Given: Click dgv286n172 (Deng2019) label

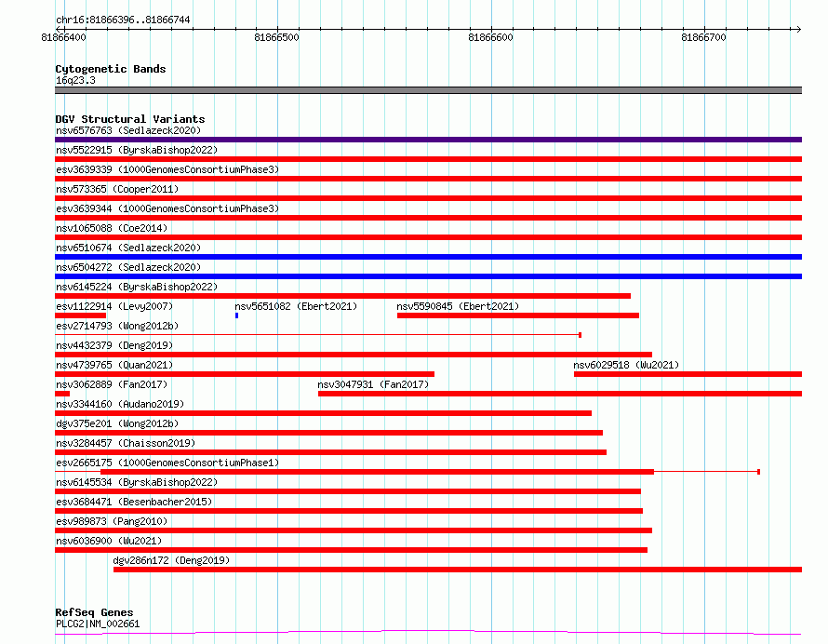Looking at the screenshot, I should (x=171, y=560).
